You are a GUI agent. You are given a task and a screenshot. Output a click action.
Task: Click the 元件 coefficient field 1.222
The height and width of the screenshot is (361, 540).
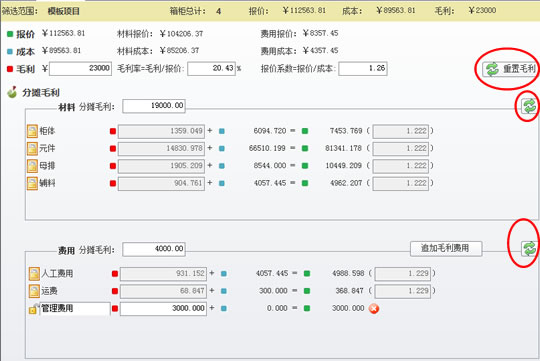pyautogui.click(x=401, y=148)
